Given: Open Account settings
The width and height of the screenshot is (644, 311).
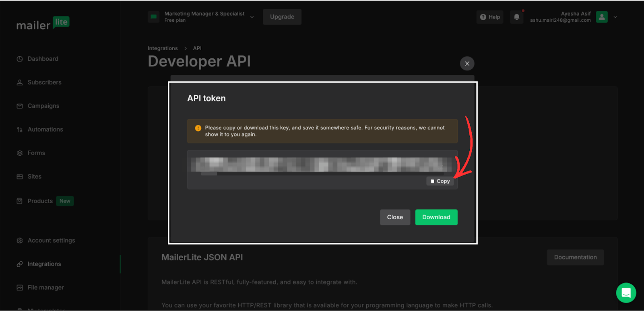Looking at the screenshot, I should [51, 241].
